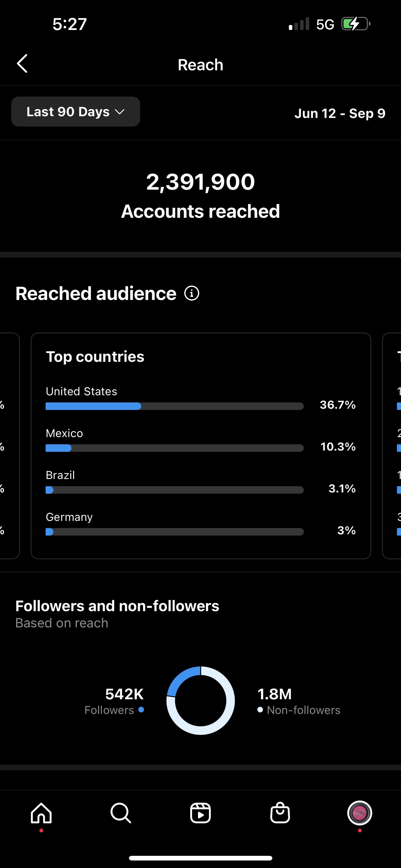This screenshot has height=868, width=401.
Task: Tap the Germany 3% country row
Action: point(200,524)
